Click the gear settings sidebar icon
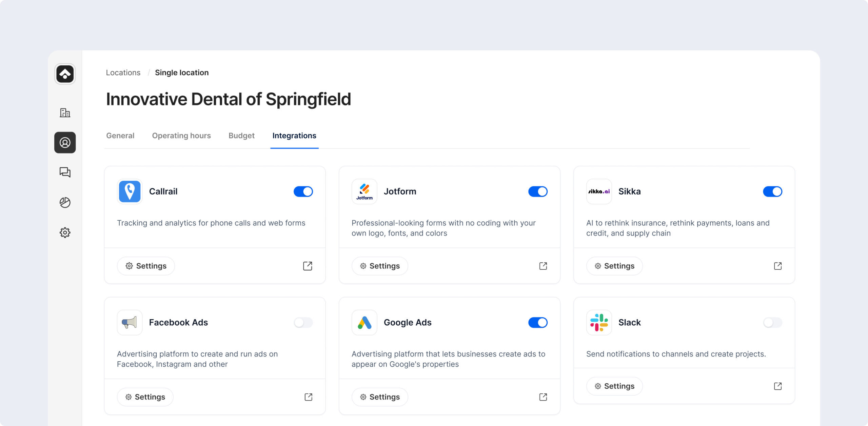The image size is (868, 426). click(65, 232)
